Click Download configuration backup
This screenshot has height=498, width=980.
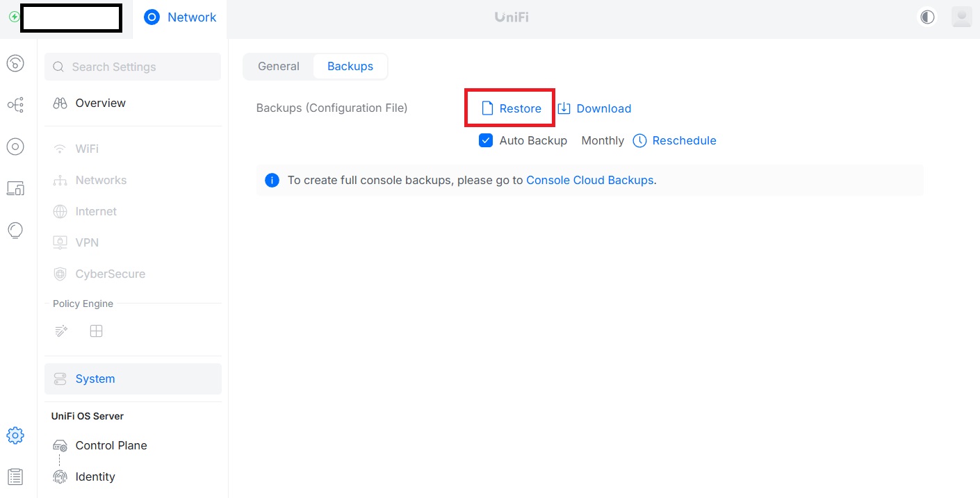coord(595,108)
